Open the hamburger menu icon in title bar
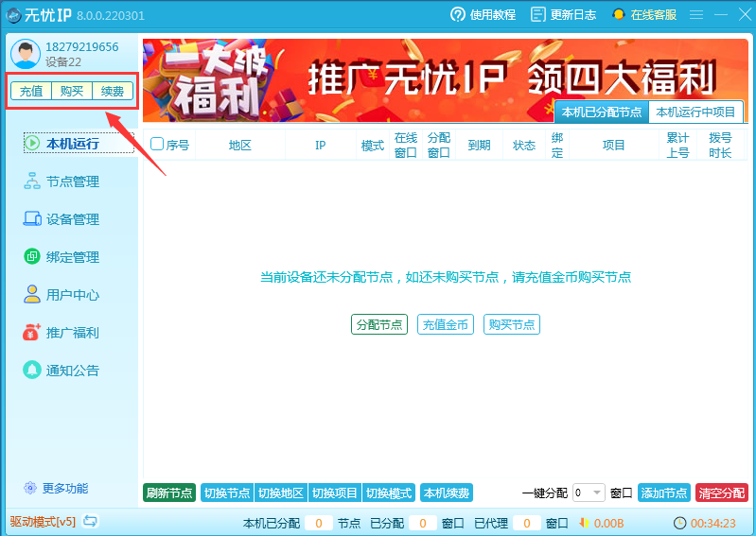Viewport: 756px width, 536px height. [x=695, y=15]
